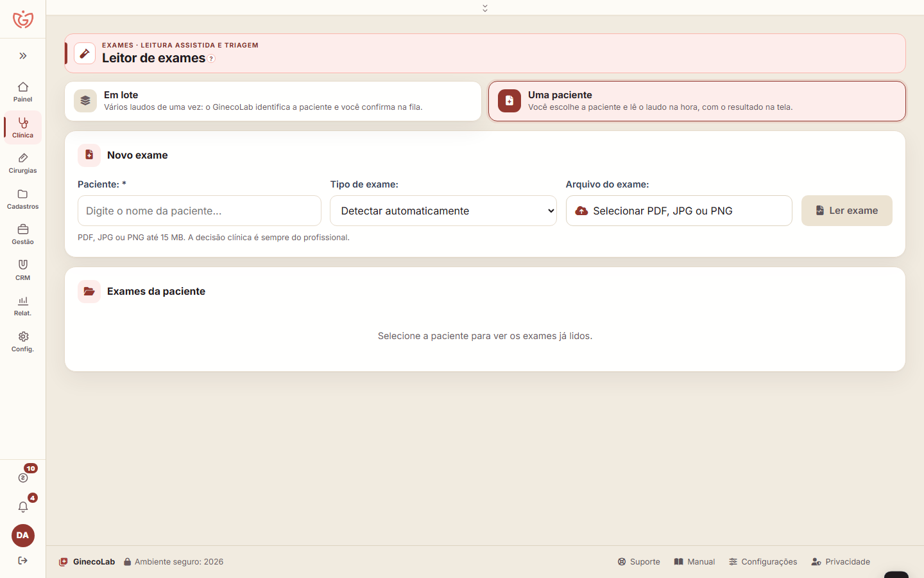Viewport: 924px width, 578px height.
Task: Select the Uma paciente mode
Action: (697, 101)
